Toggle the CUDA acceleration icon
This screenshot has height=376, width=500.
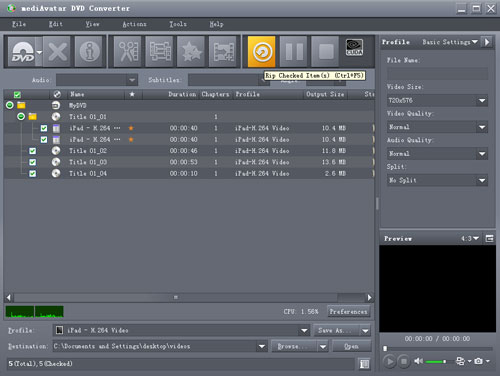click(354, 47)
